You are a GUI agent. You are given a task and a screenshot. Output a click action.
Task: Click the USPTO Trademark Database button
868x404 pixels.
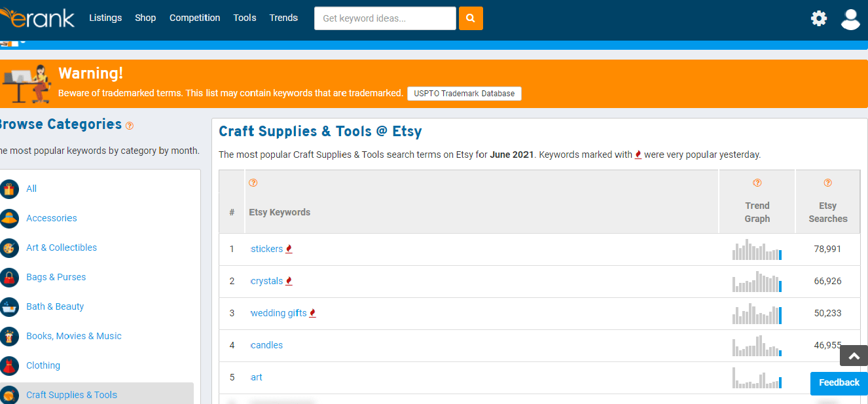pyautogui.click(x=464, y=94)
